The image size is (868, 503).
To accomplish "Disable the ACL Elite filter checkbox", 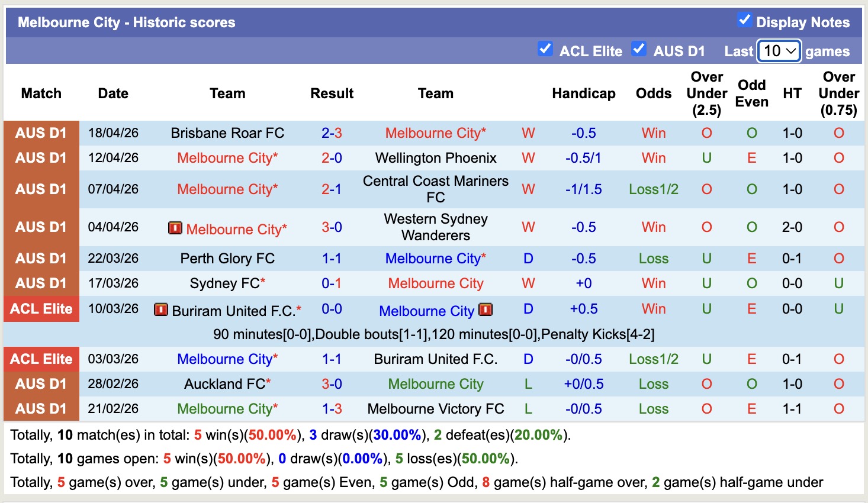I will (545, 49).
